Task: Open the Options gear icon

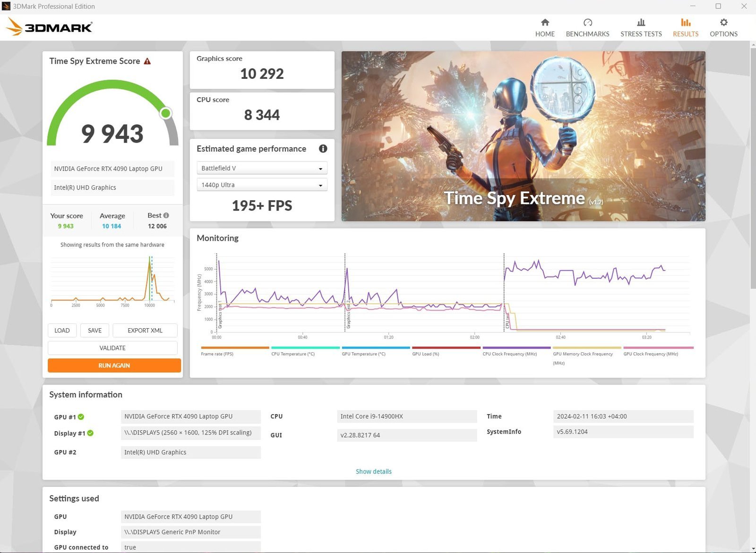Action: [723, 23]
